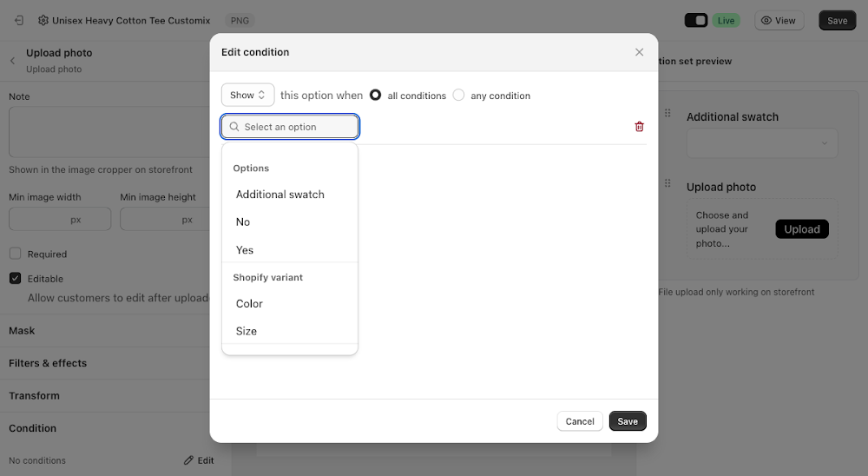This screenshot has width=868, height=476.
Task: Click the top-right Save button
Action: pos(837,21)
